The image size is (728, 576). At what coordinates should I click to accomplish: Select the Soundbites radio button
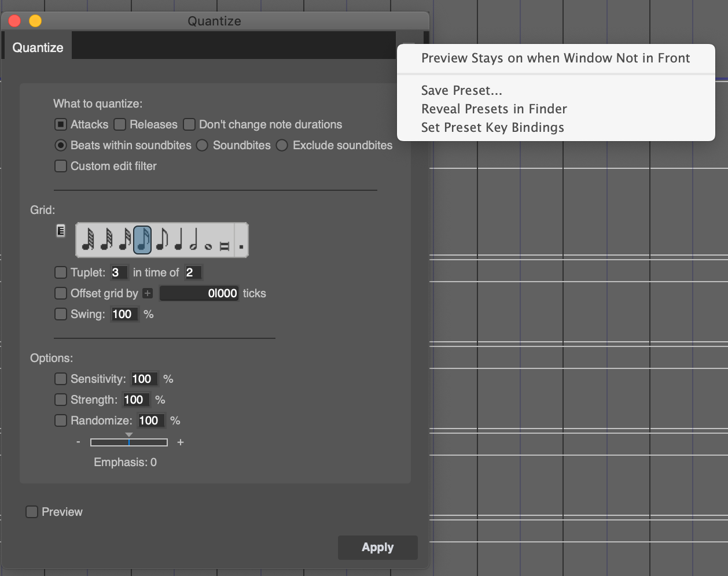(202, 145)
